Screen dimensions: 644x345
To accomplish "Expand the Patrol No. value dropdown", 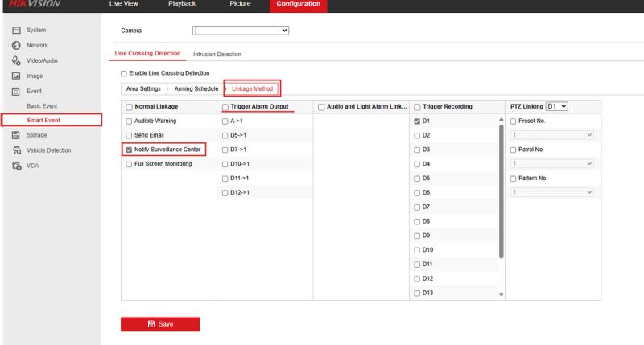I will point(552,164).
